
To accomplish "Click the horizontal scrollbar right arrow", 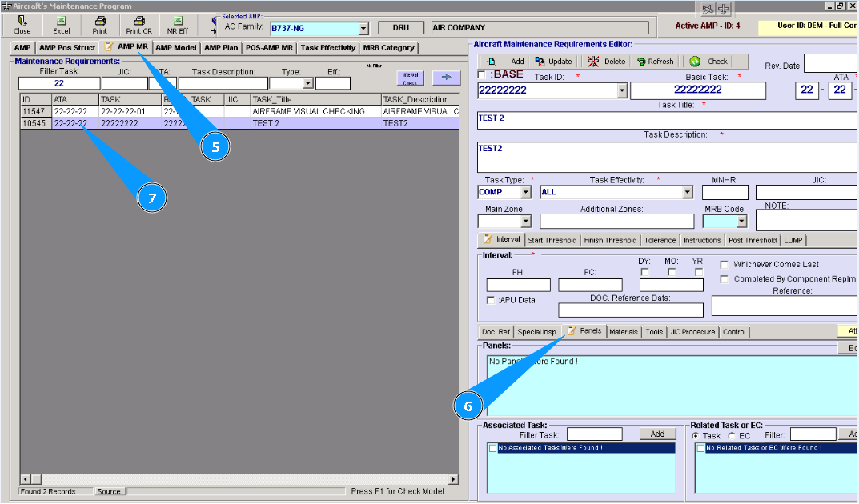I will pyautogui.click(x=454, y=479).
